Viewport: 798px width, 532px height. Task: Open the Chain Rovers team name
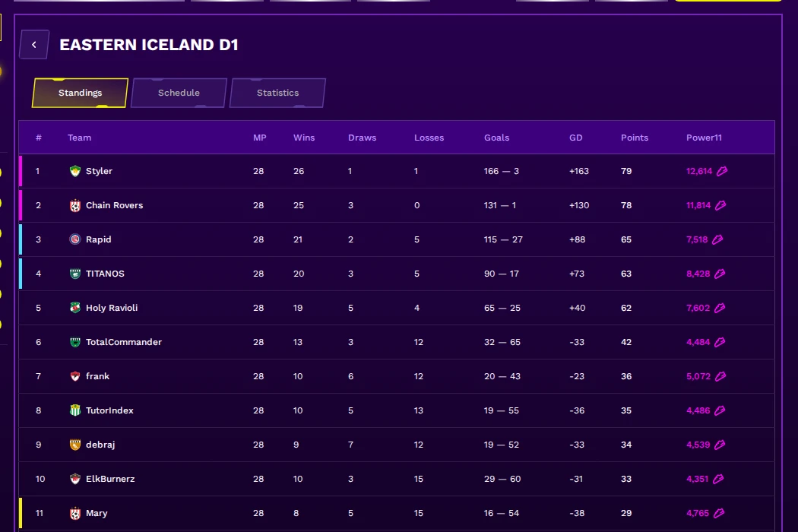tap(115, 205)
